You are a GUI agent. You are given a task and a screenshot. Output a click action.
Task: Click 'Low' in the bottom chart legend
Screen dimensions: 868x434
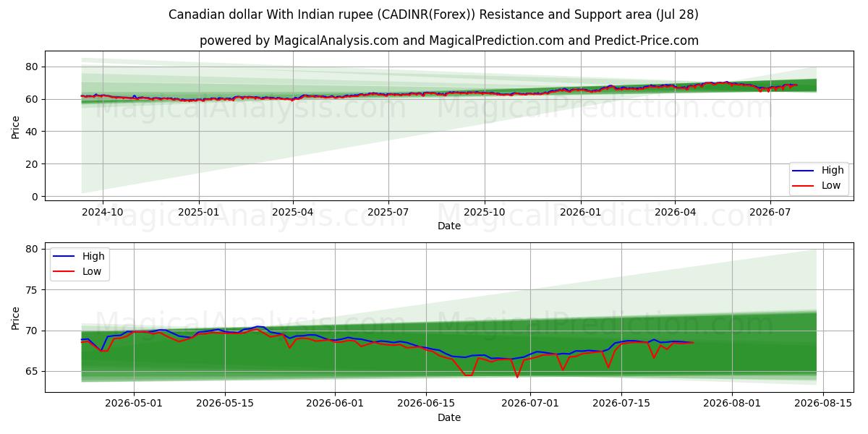[x=92, y=271]
